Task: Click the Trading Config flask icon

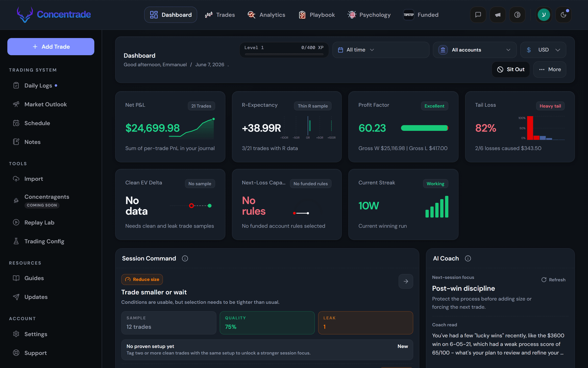Action: pyautogui.click(x=16, y=241)
